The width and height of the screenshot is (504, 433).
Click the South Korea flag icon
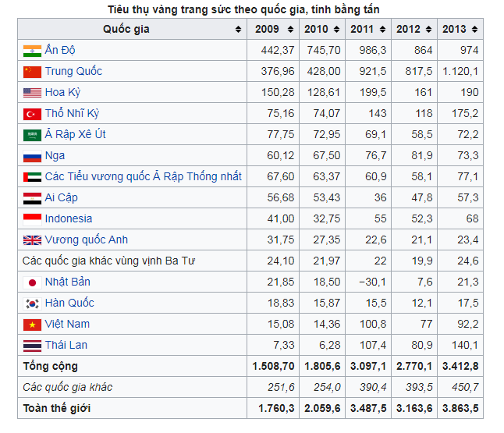32,303
